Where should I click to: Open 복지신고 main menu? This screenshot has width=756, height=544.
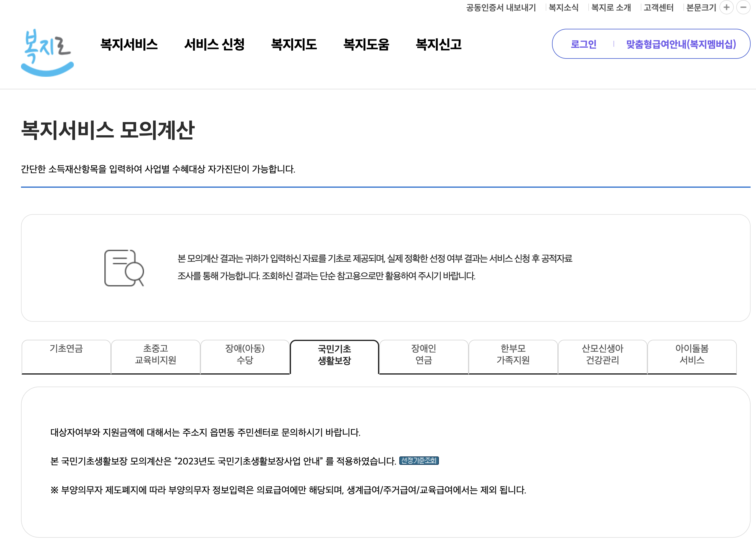pos(438,44)
